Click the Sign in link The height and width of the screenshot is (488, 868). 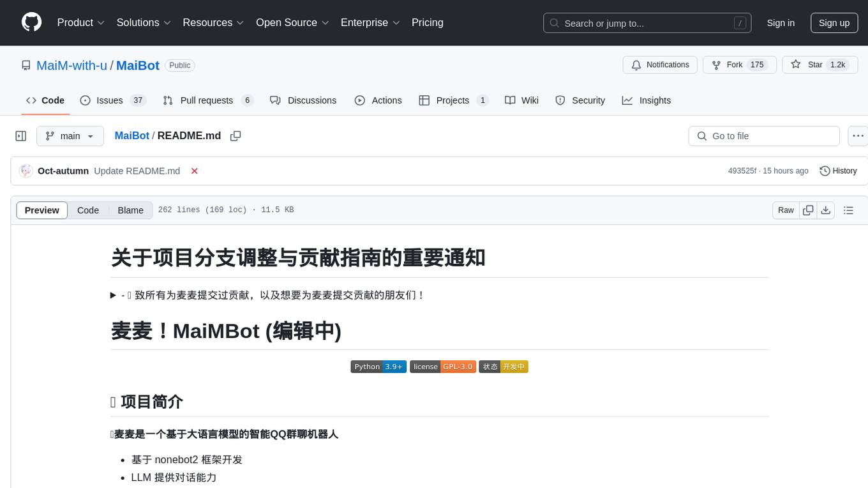(781, 23)
